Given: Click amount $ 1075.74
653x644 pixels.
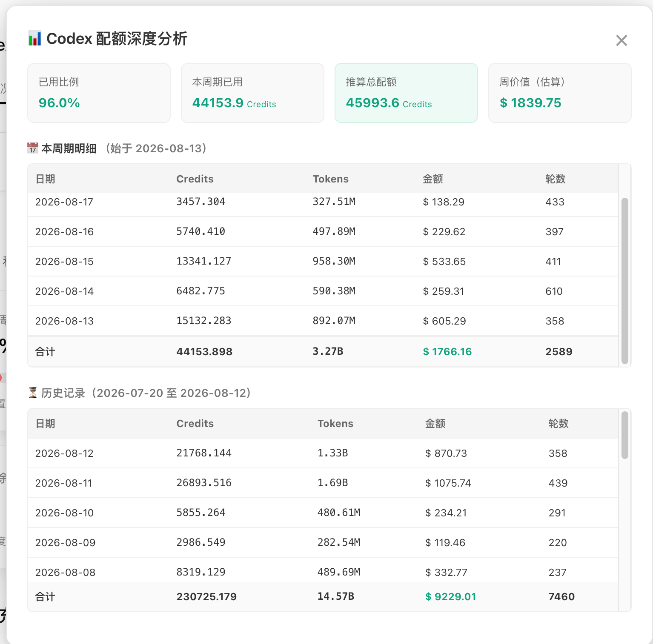Looking at the screenshot, I should (x=448, y=483).
